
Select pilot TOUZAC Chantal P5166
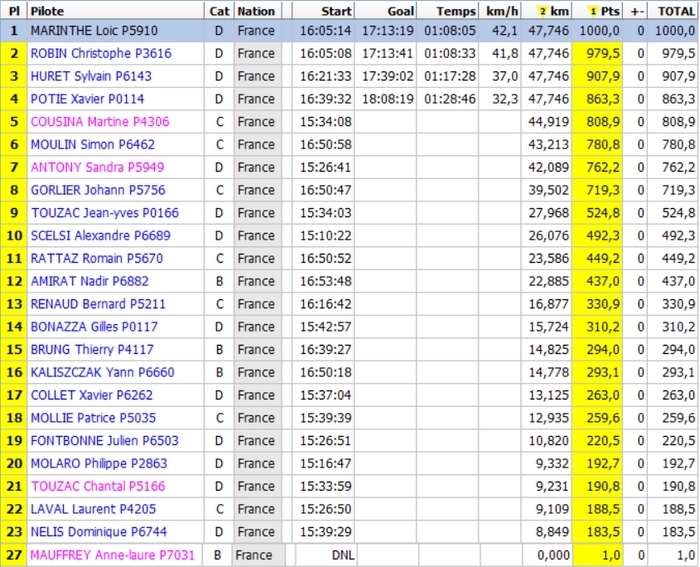click(x=98, y=486)
